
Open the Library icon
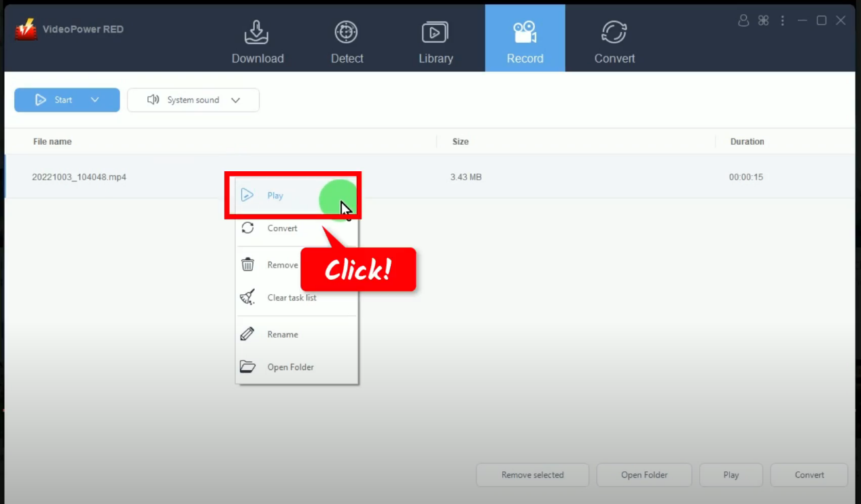tap(435, 31)
